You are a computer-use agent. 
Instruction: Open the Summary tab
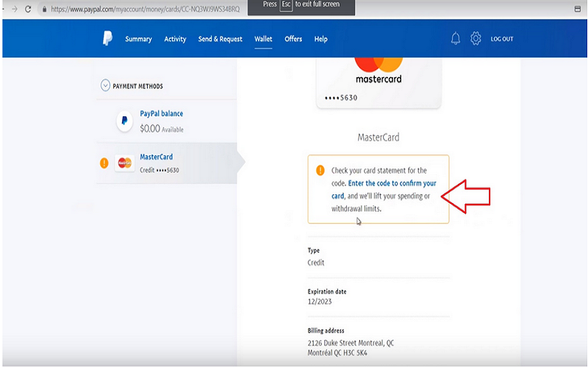pyautogui.click(x=138, y=39)
